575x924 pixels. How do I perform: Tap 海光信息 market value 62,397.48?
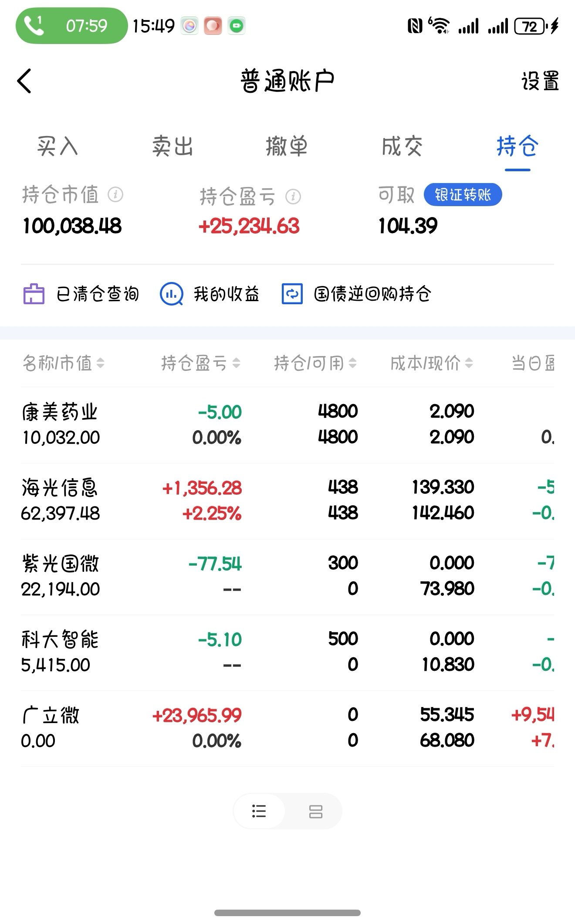[61, 513]
